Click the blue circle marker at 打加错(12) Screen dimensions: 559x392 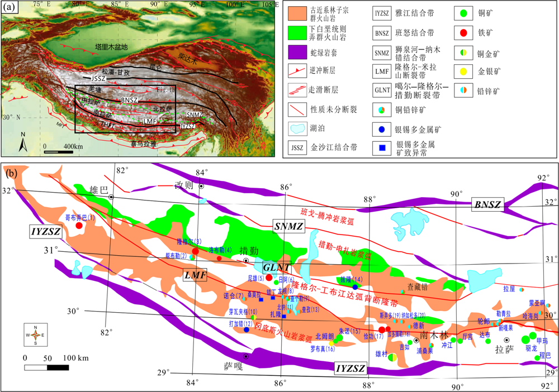coord(247,330)
